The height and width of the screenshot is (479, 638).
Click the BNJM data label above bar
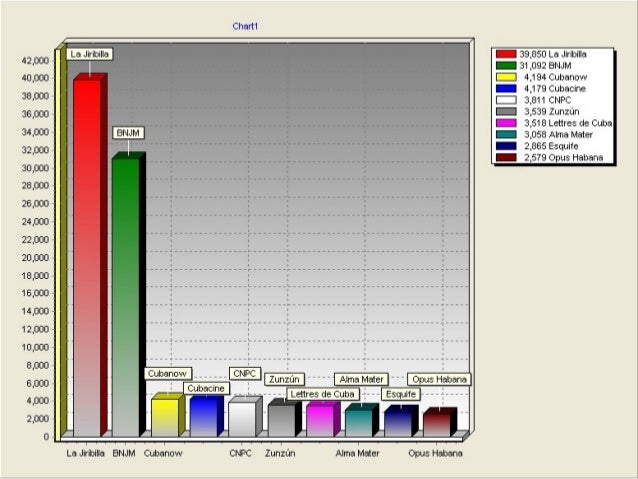click(x=128, y=133)
